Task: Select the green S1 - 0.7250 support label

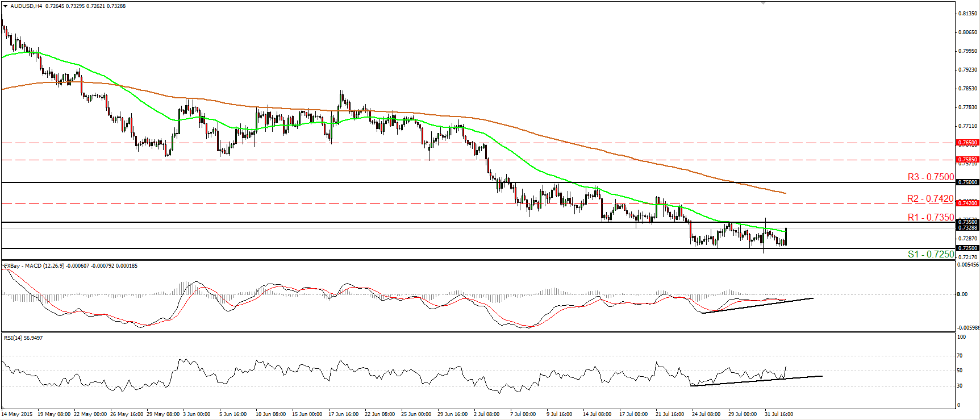Action: [x=931, y=254]
